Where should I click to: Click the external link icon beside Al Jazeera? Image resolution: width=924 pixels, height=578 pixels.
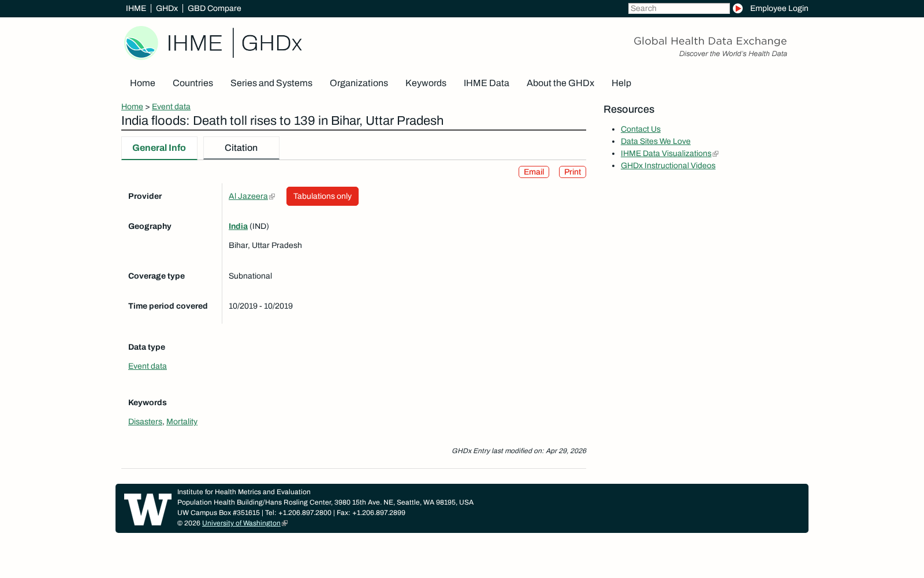pyautogui.click(x=272, y=197)
